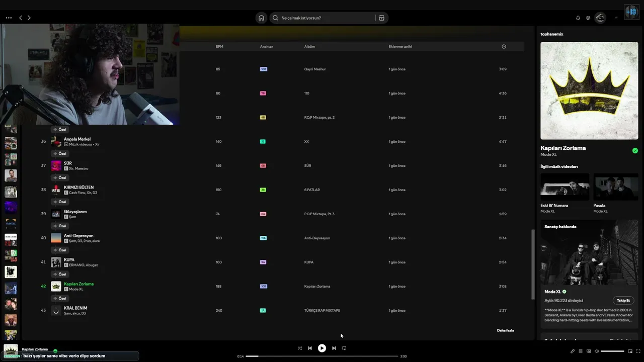Open the Eski Bi' Numara music video
This screenshot has height=362, width=644.
click(565, 187)
